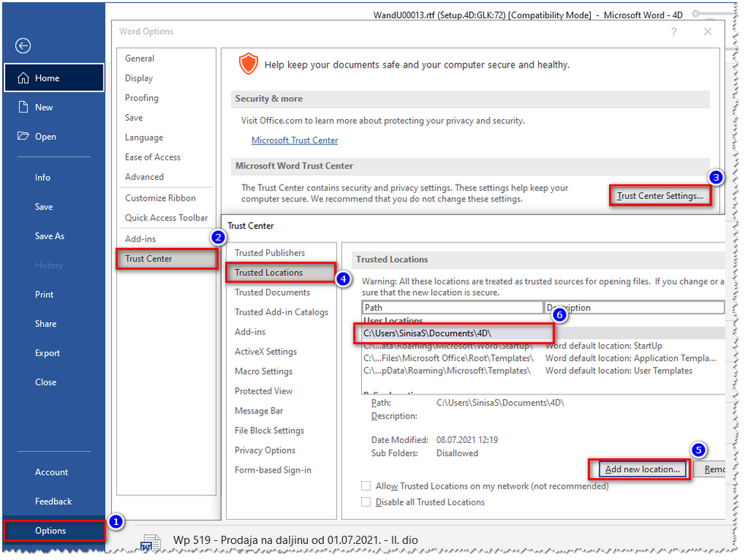The height and width of the screenshot is (560, 745).
Task: Select Language options category
Action: (144, 138)
